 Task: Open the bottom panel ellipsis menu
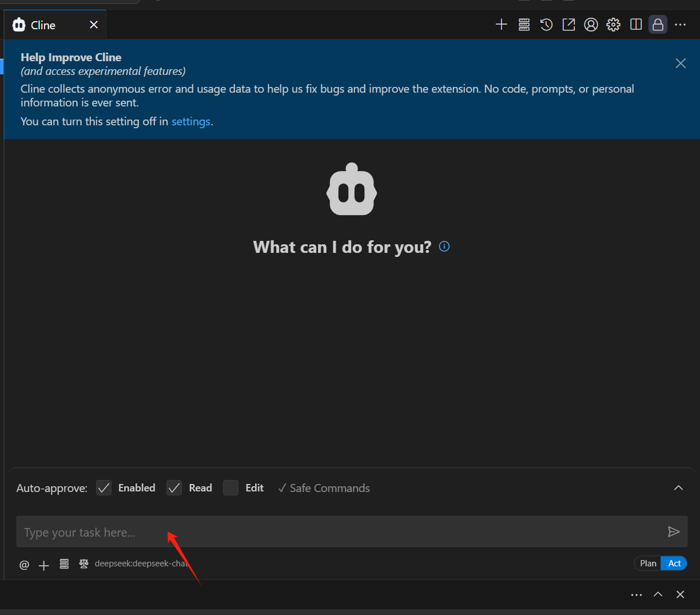637,595
